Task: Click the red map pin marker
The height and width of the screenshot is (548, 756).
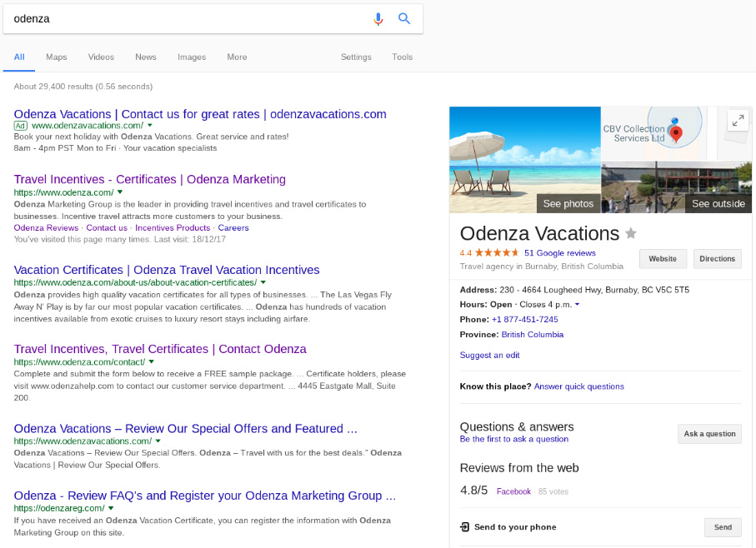Action: (x=676, y=134)
